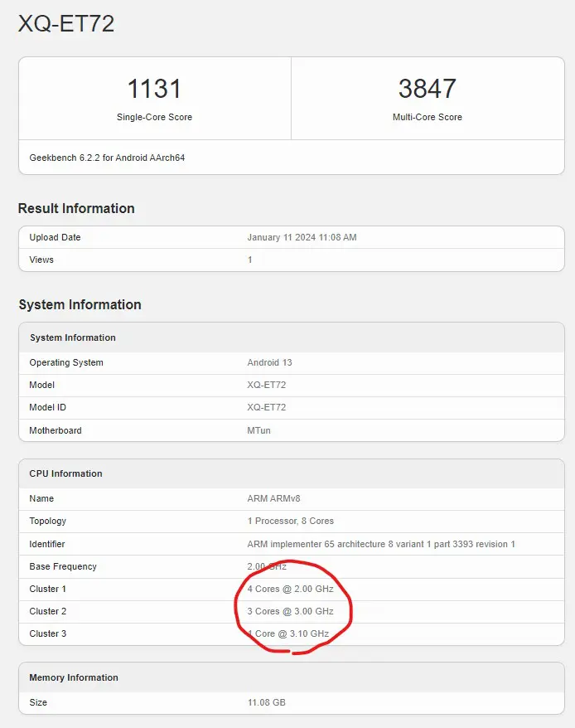Click the Cluster 1 row label
The image size is (575, 728).
(47, 589)
